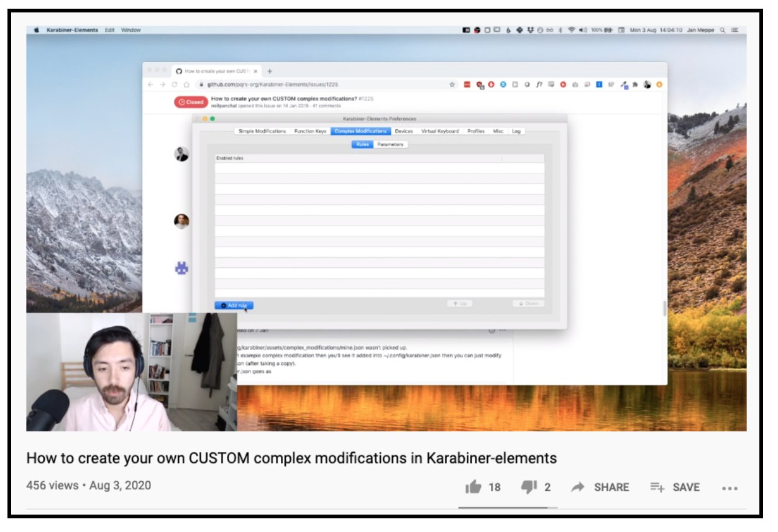
Task: Click the pixel-invader avatar in GitHub issue
Action: (x=181, y=268)
